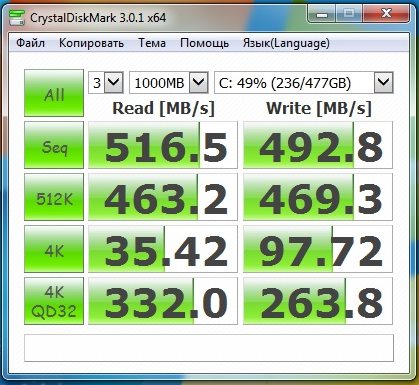Open the Помощь menu
Screen dimensions: 419x385
point(204,43)
